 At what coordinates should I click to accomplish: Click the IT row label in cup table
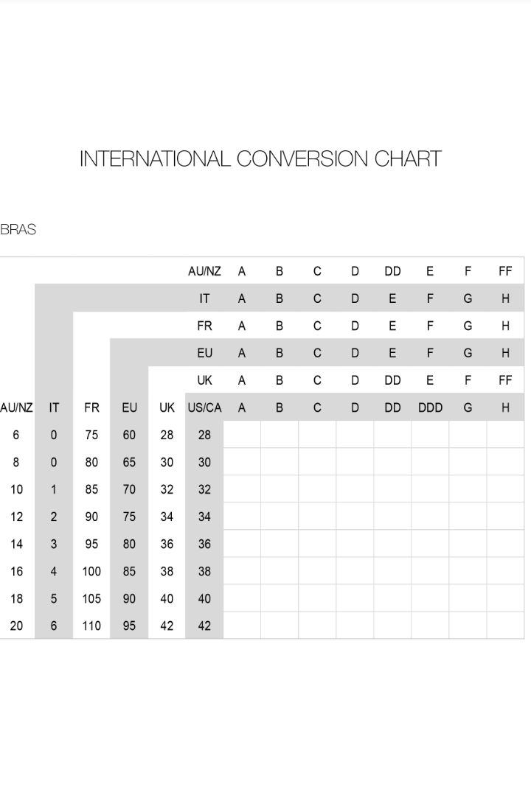tap(204, 298)
